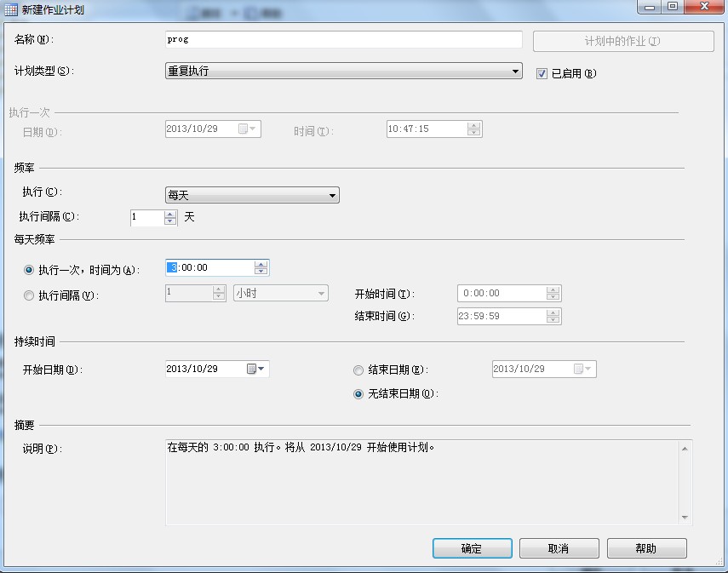Maximize the 新建作业计划 window
The height and width of the screenshot is (573, 728).
673,7
